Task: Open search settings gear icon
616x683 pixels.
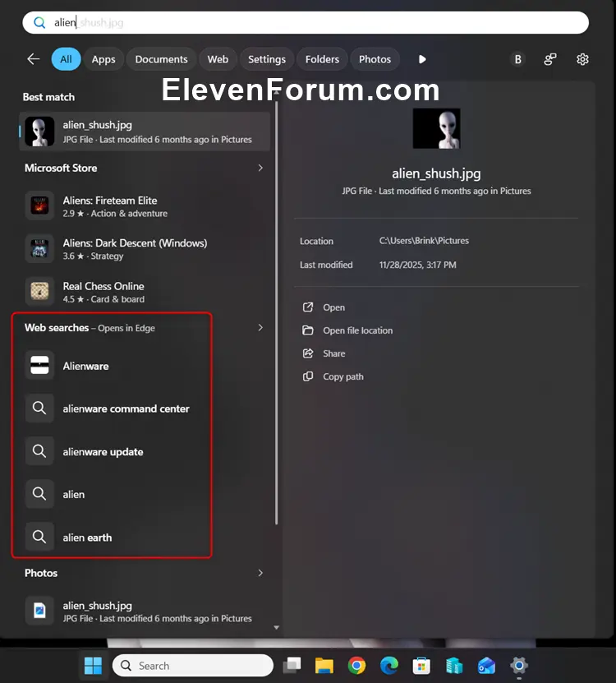Action: coord(582,59)
